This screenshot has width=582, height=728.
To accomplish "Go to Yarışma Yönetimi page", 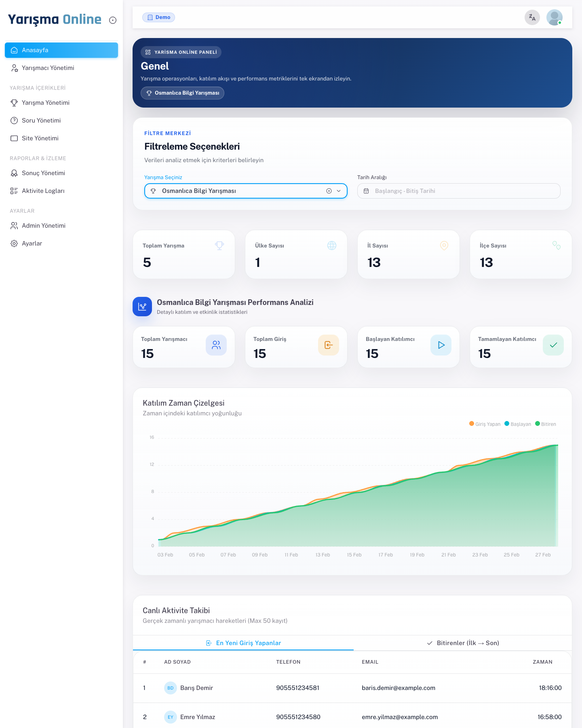I will (61, 103).
